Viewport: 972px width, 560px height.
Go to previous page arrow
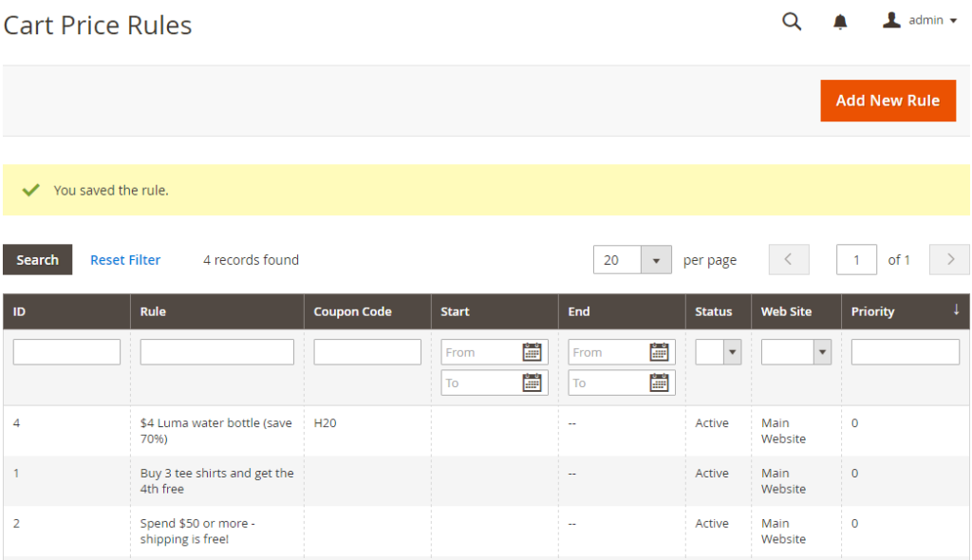pyautogui.click(x=789, y=259)
